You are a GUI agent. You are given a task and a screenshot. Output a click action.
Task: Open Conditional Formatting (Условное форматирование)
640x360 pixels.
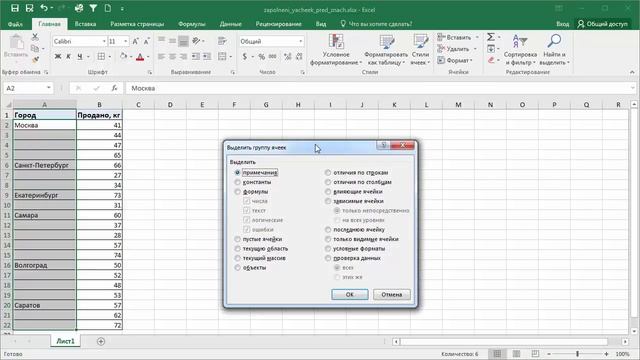336,49
